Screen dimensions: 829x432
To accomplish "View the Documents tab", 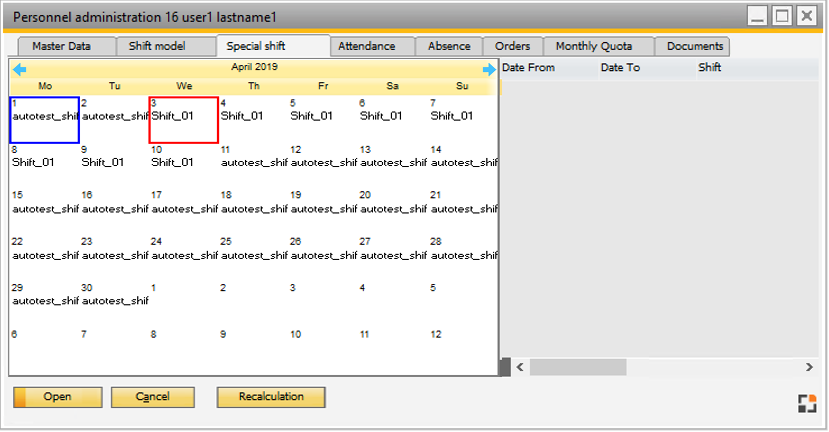I will click(x=694, y=46).
